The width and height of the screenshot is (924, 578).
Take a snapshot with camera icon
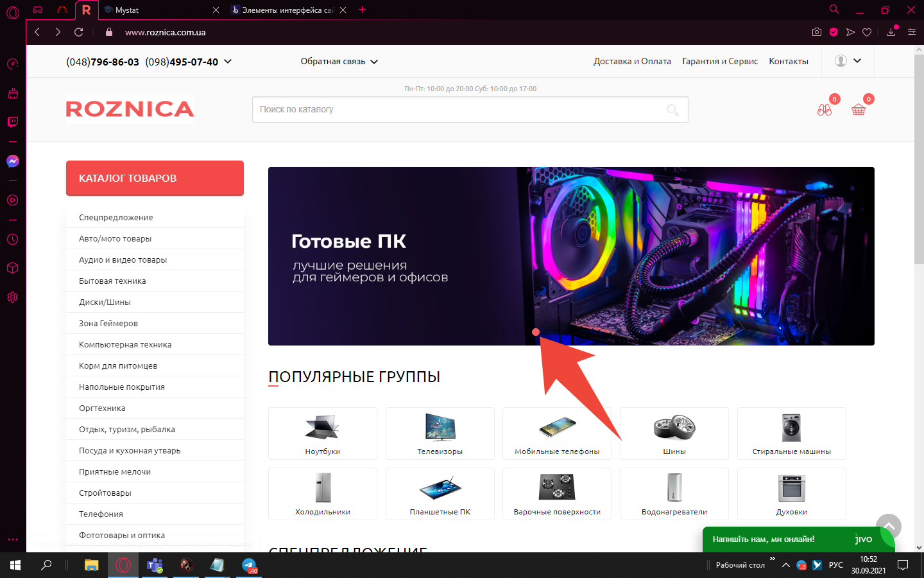click(x=816, y=32)
